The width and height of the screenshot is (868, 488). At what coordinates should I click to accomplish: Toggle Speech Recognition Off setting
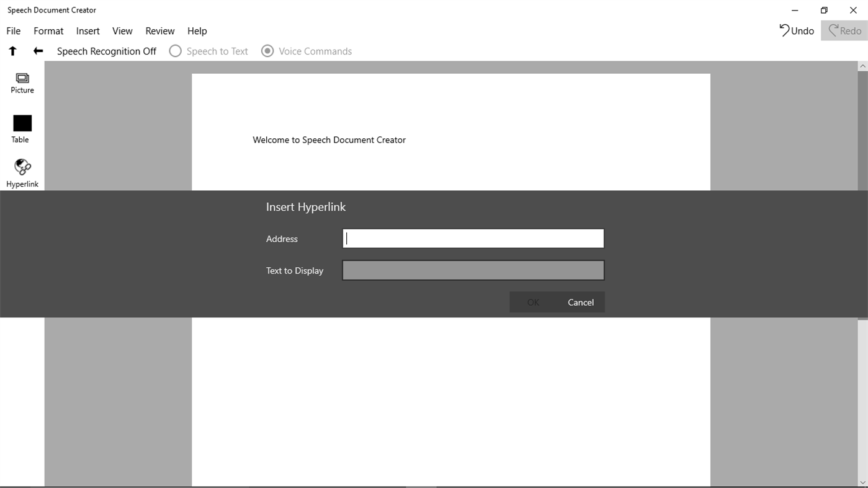coord(106,51)
